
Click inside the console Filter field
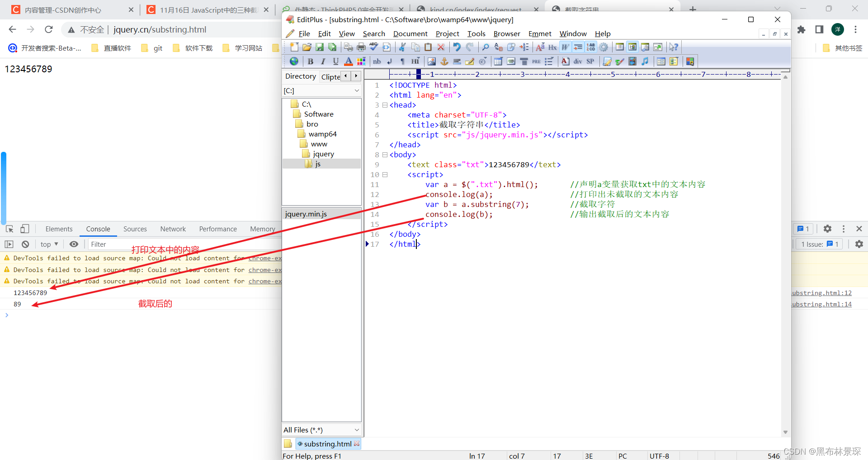[x=127, y=244]
